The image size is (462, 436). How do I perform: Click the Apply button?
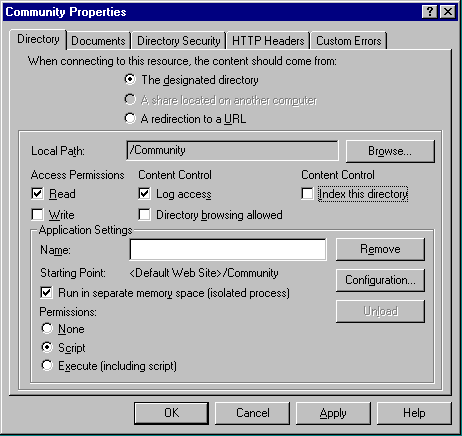(333, 413)
